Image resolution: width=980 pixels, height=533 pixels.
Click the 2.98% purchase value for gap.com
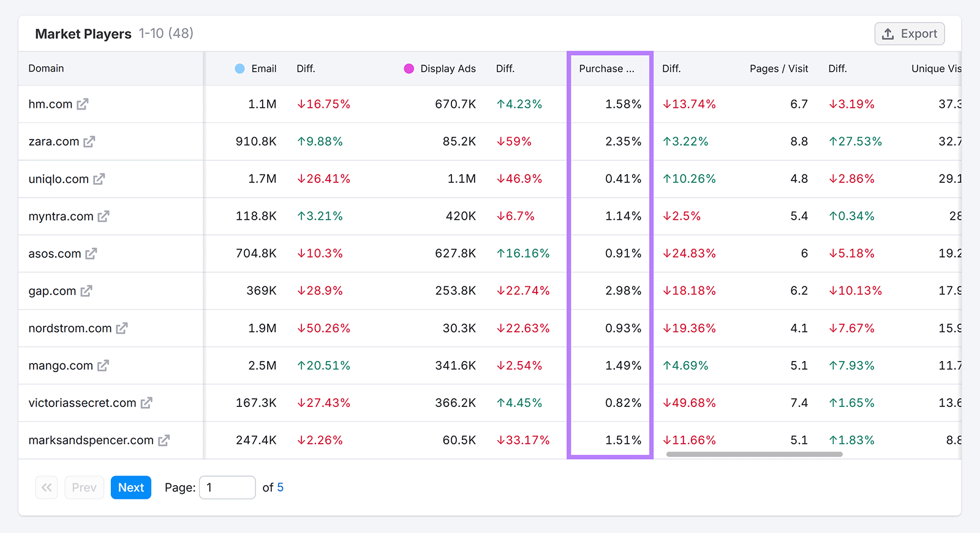tap(624, 291)
